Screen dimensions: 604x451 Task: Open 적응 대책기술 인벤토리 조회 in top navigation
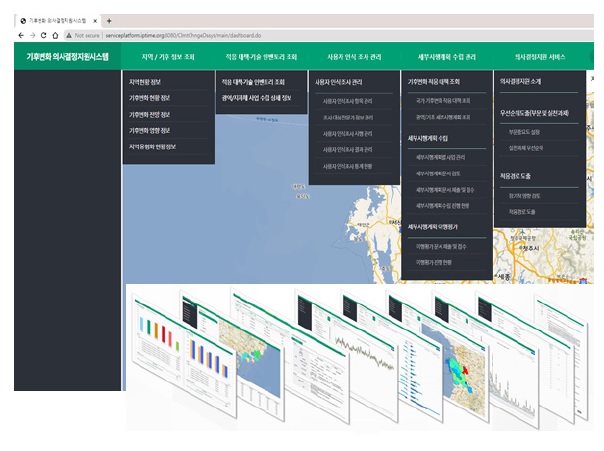pyautogui.click(x=261, y=57)
